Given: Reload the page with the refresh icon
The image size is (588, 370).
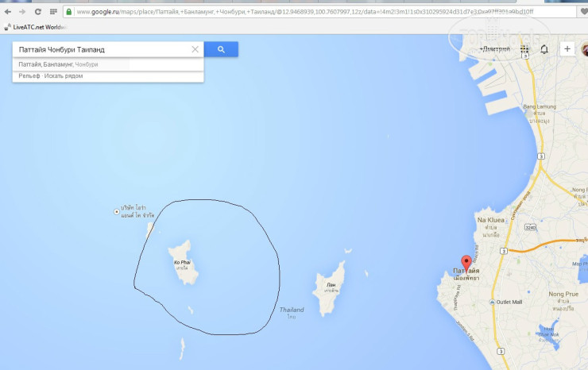Looking at the screenshot, I should click(x=38, y=12).
